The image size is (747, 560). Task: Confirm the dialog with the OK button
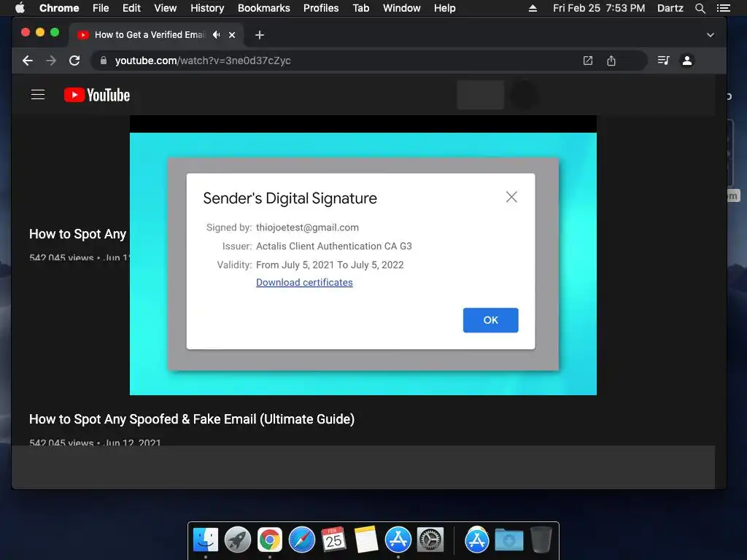pyautogui.click(x=490, y=320)
